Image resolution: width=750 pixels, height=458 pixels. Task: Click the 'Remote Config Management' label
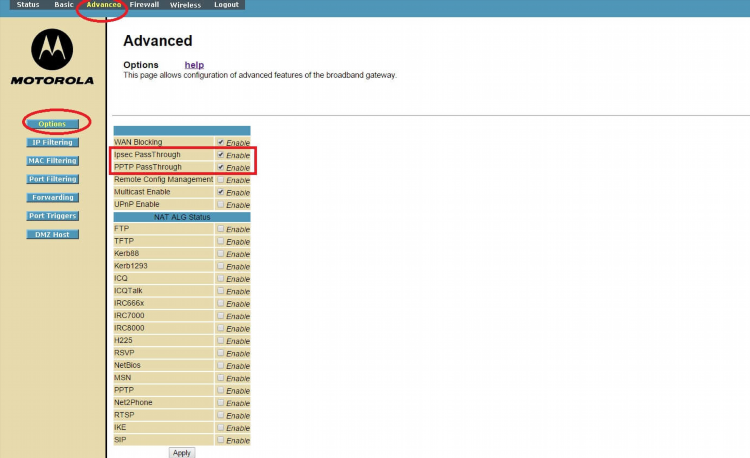click(x=164, y=179)
